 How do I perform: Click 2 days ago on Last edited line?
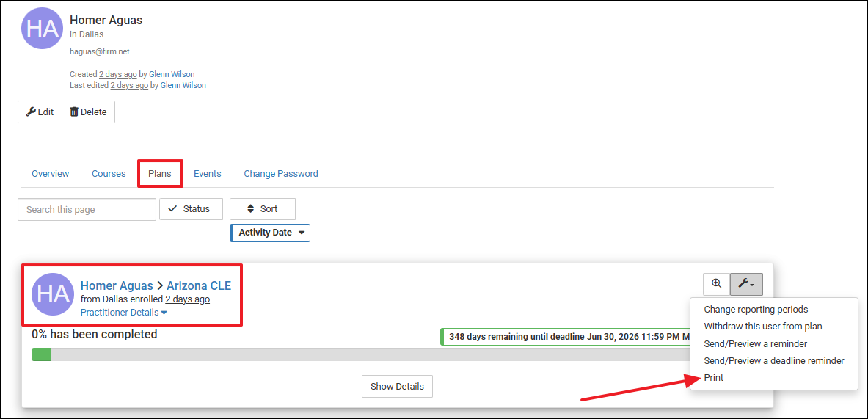129,85
